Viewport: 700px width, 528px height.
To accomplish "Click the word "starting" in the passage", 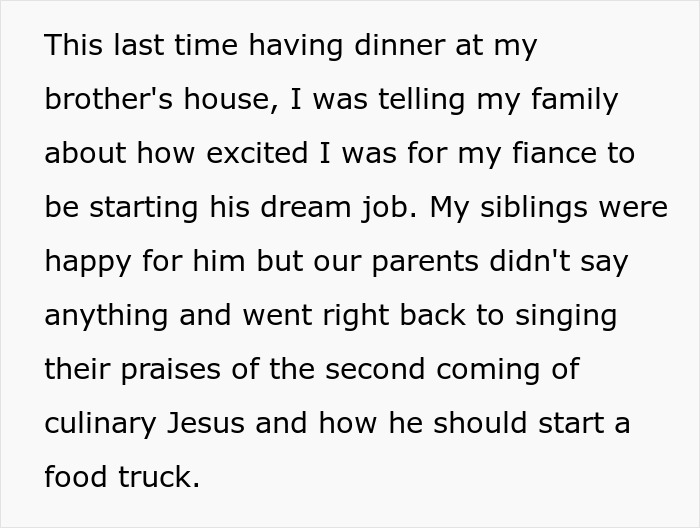I will pos(128,208).
